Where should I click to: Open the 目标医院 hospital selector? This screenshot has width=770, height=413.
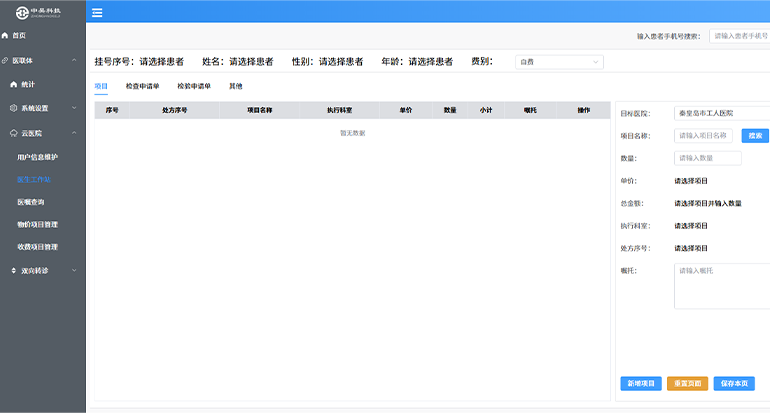tap(722, 113)
